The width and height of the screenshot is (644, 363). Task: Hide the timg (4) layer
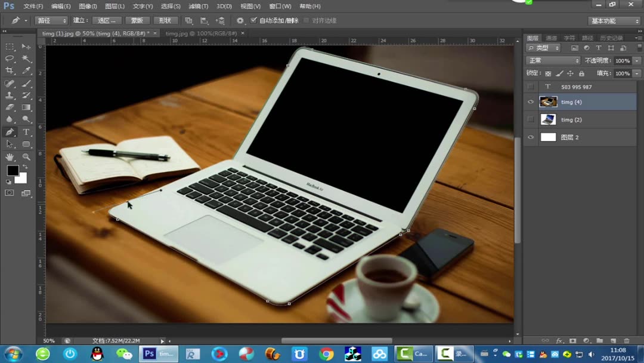(530, 101)
